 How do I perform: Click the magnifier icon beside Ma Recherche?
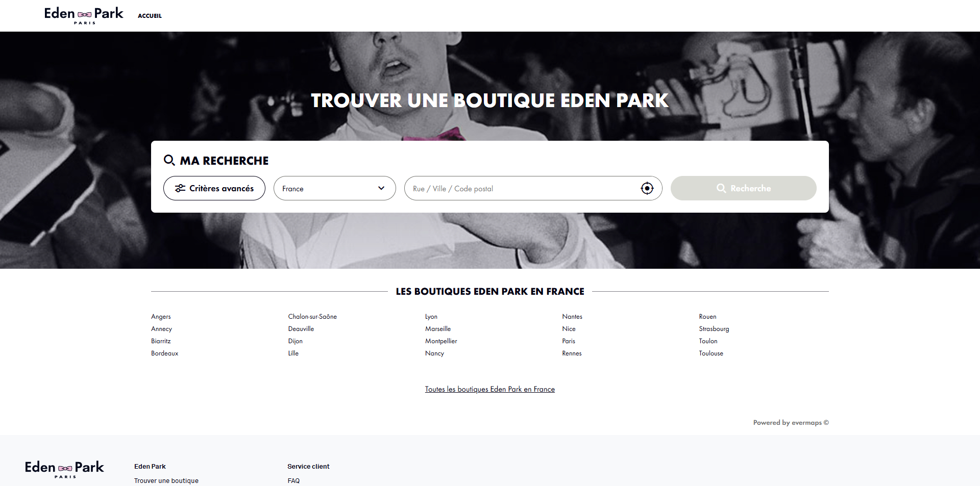click(x=169, y=160)
